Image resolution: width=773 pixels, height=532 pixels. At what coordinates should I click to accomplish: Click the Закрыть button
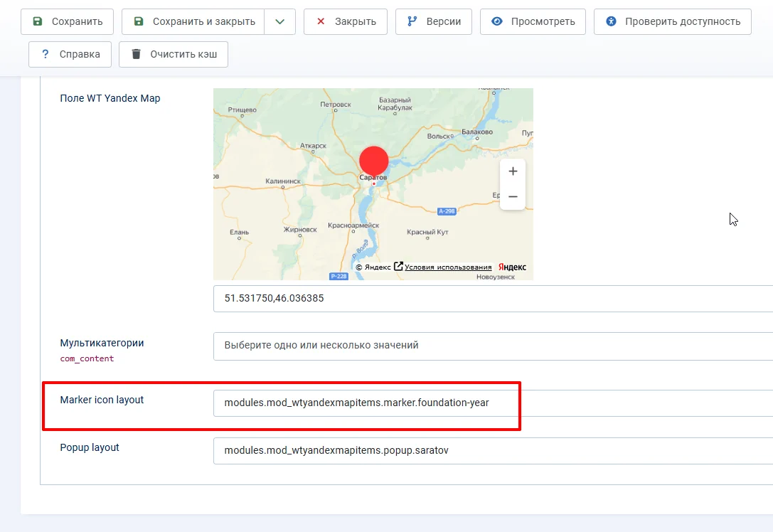tap(346, 22)
